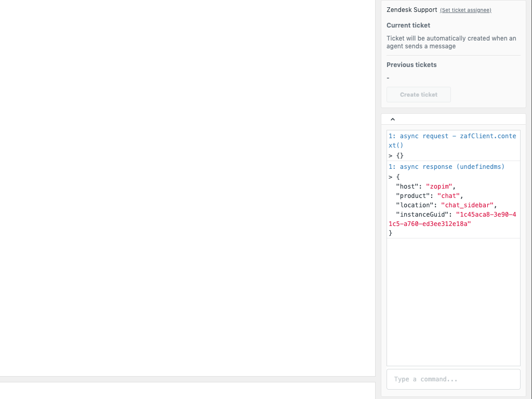Click the Zendesk Support app title
The width and height of the screenshot is (532, 399).
coord(411,10)
